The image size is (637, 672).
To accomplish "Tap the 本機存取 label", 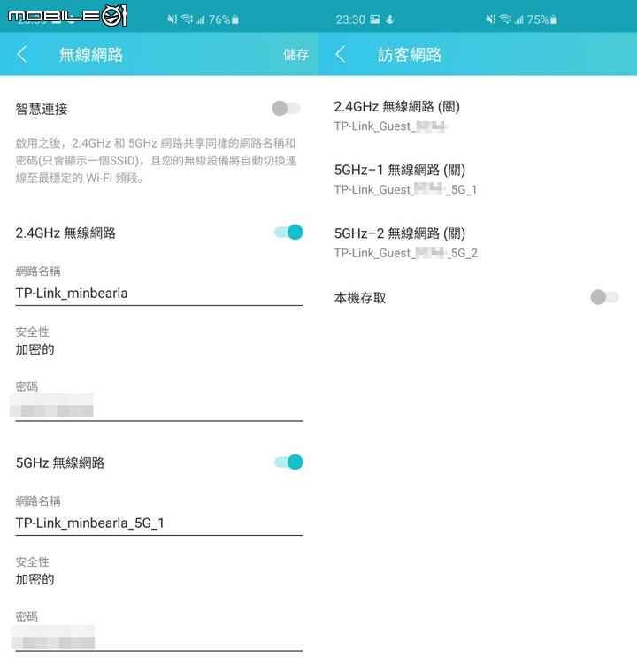I will tap(360, 298).
